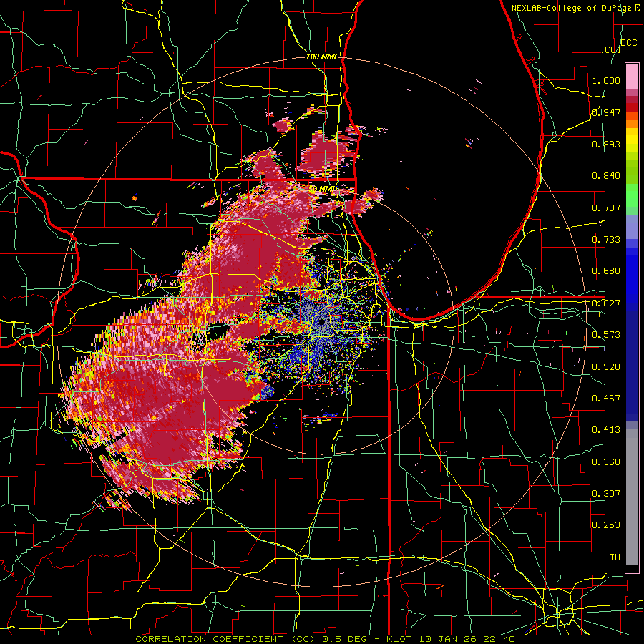The image size is (644, 644).
Task: Select the bright green legend color band
Action: point(632,195)
